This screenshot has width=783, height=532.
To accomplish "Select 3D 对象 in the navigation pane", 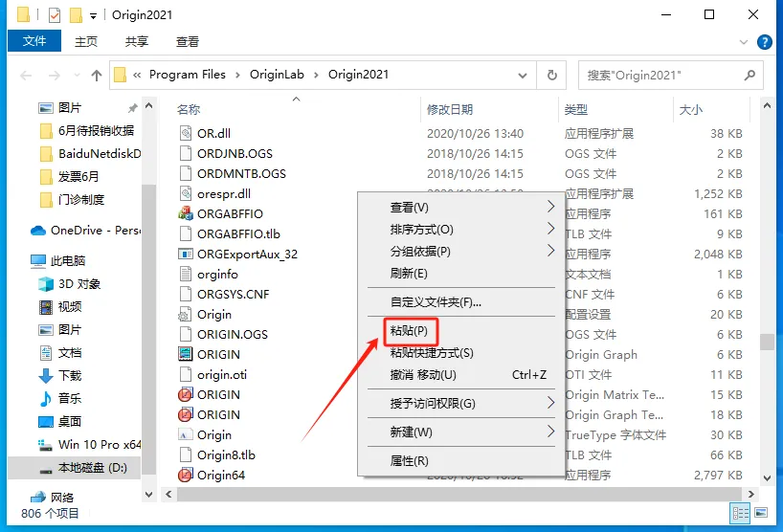I will pos(70,284).
